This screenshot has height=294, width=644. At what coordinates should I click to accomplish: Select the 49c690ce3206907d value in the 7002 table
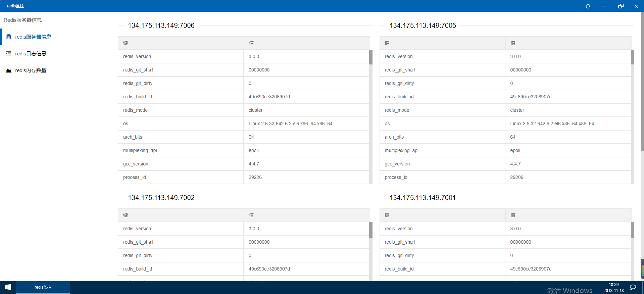pos(269,269)
